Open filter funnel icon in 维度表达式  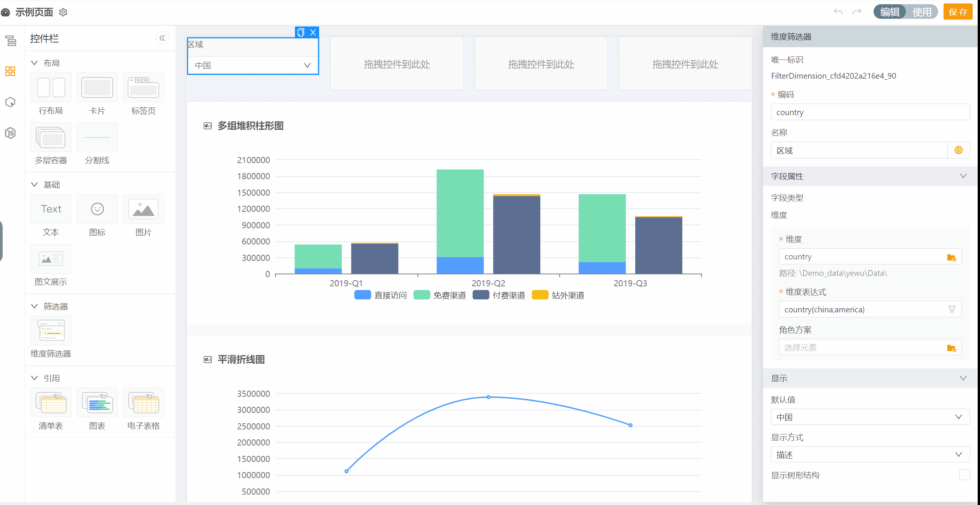point(952,309)
